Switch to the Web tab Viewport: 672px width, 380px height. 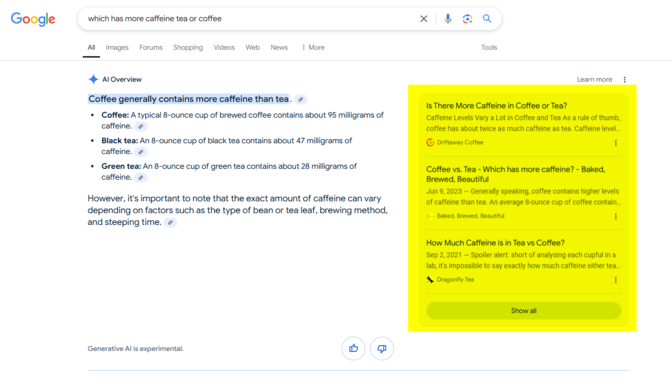(252, 48)
